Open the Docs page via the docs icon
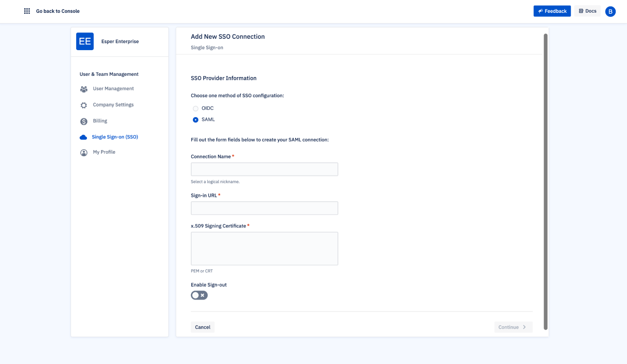Image resolution: width=627 pixels, height=364 pixels. coord(587,11)
